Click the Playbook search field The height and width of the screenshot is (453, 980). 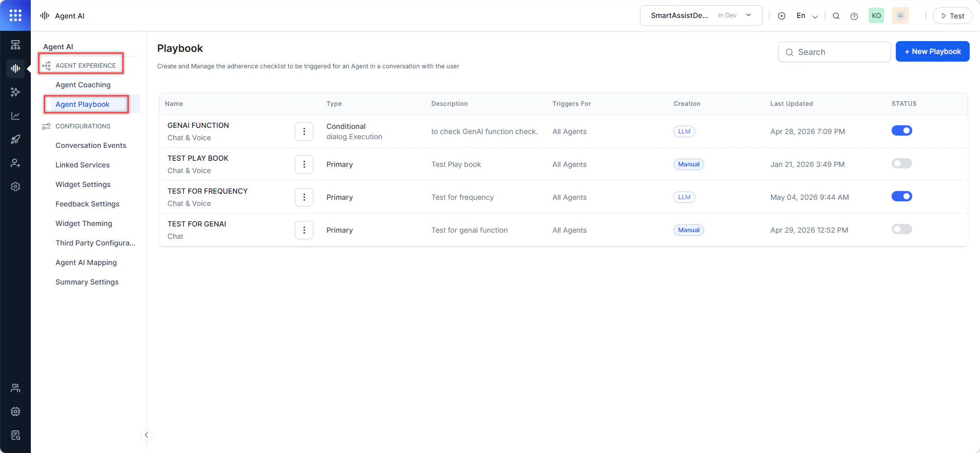tap(834, 52)
